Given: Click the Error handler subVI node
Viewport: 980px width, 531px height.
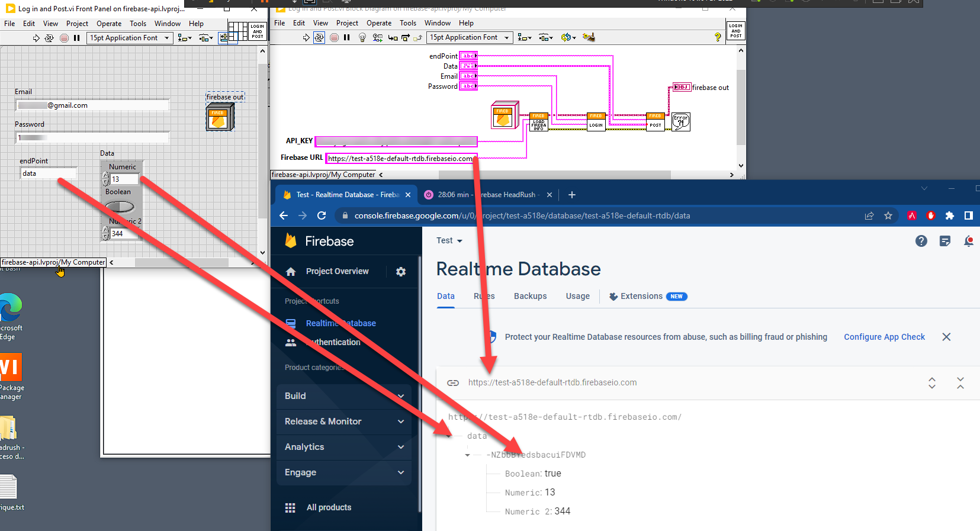Looking at the screenshot, I should coord(681,122).
